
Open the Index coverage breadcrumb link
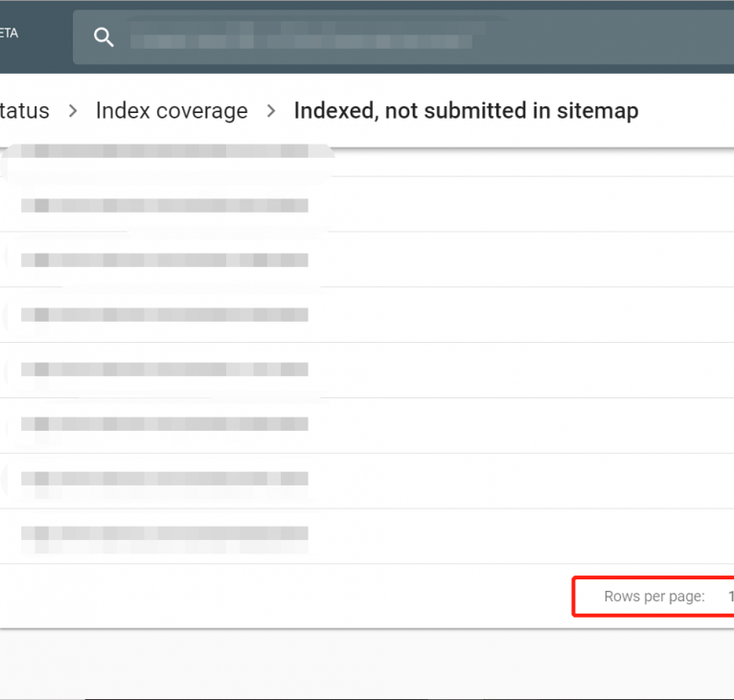pyautogui.click(x=172, y=111)
